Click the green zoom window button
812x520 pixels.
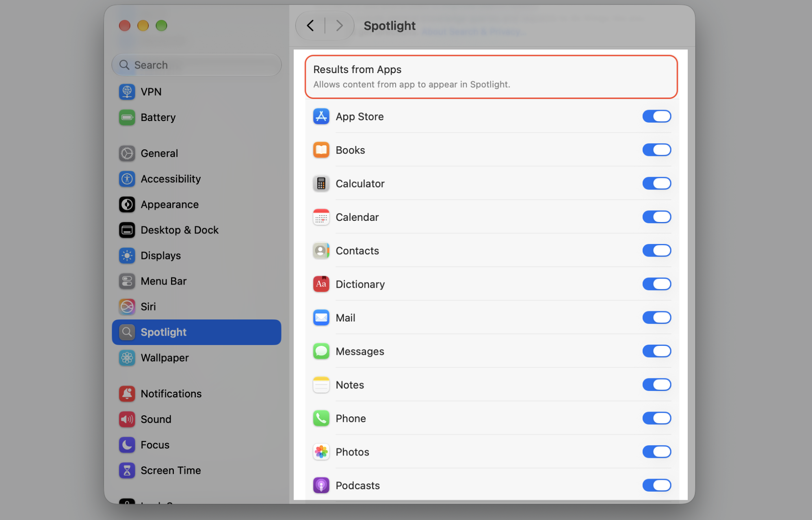(161, 26)
